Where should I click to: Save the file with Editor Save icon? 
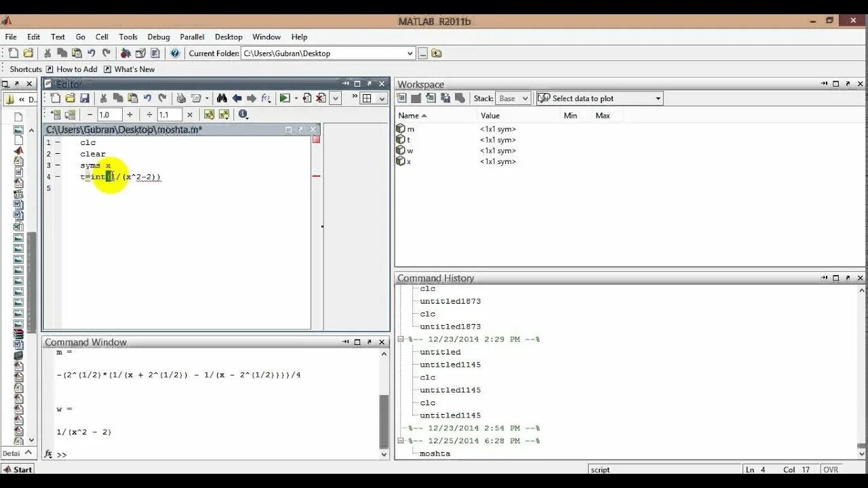(85, 98)
